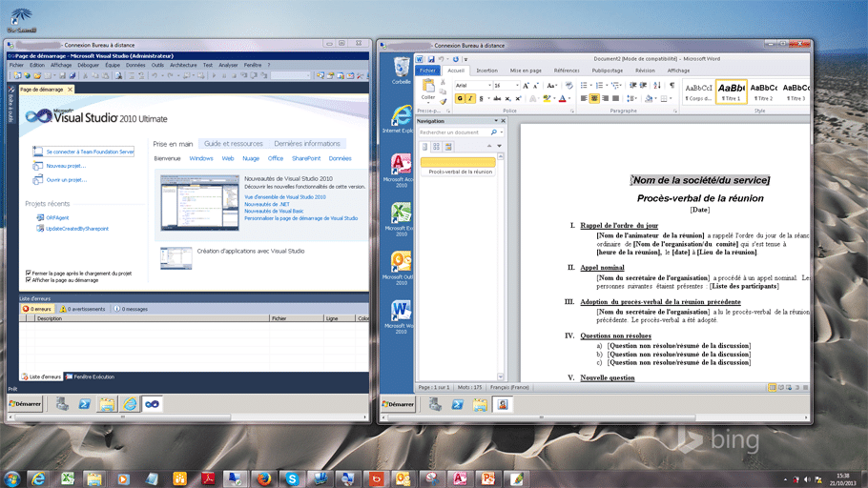This screenshot has width=868, height=488.
Task: Toggle 'Afficher la page au démarrage' checkbox
Action: 29,280
